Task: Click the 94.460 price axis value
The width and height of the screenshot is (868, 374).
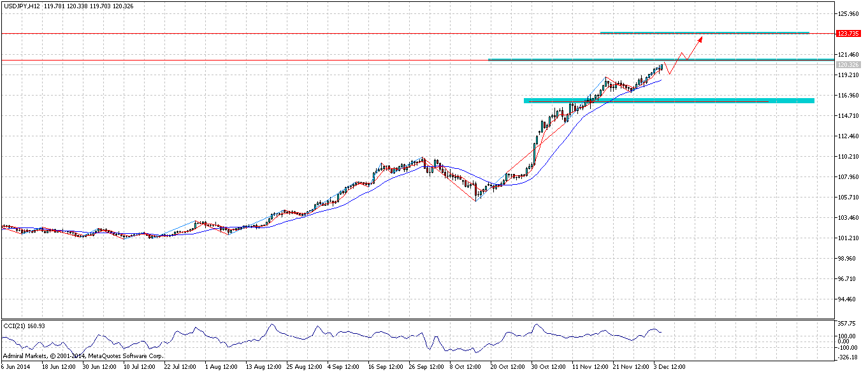Action: click(x=848, y=299)
